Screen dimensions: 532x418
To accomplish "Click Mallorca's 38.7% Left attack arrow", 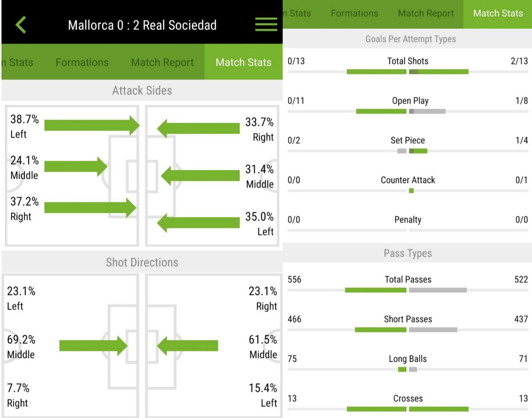I will (x=91, y=125).
